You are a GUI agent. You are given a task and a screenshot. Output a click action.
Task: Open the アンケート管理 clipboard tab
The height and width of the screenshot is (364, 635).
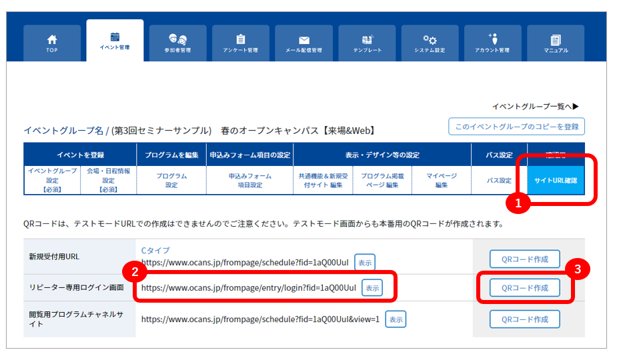click(241, 43)
